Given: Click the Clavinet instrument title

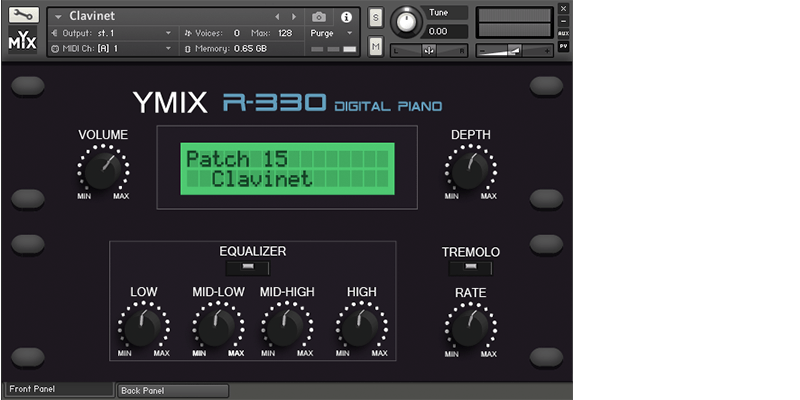Looking at the screenshot, I should (92, 16).
